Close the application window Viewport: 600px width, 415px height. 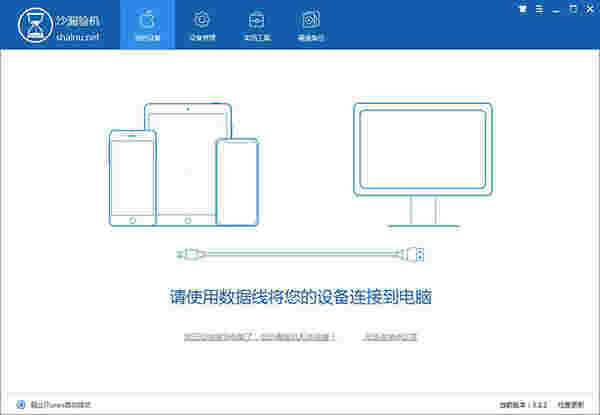click(x=589, y=9)
